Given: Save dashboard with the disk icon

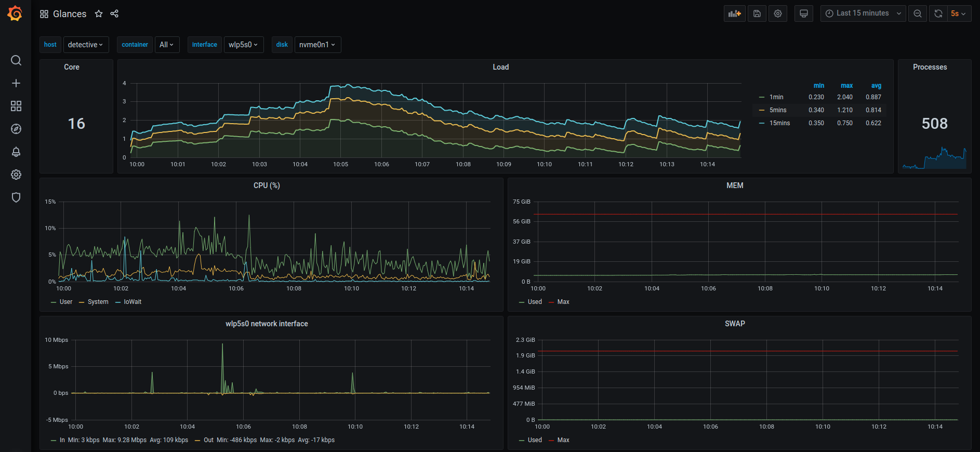Looking at the screenshot, I should (x=757, y=14).
